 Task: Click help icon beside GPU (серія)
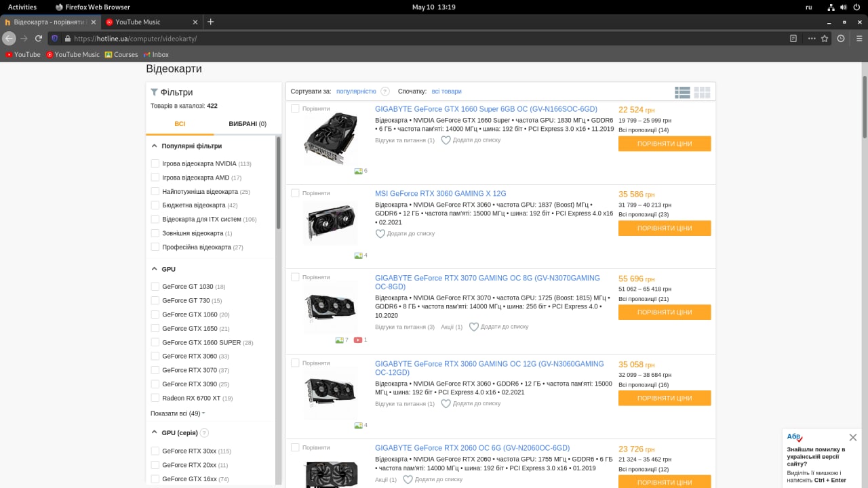(x=204, y=433)
